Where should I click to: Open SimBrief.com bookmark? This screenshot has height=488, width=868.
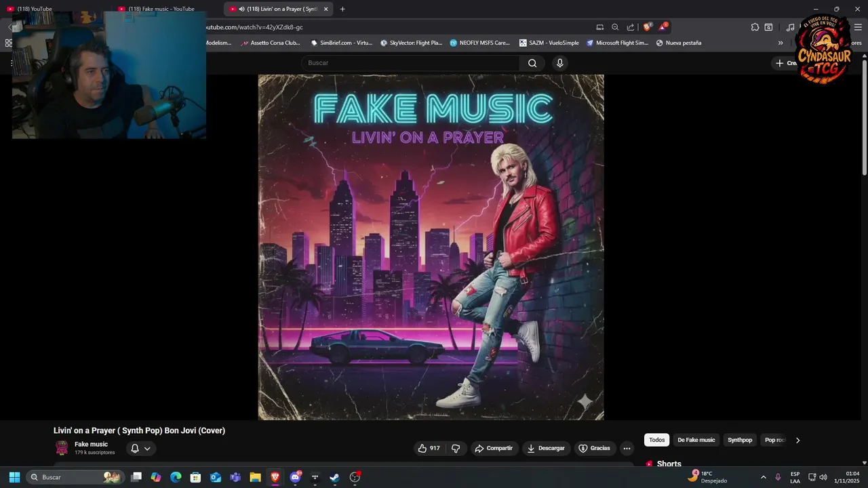(x=342, y=43)
